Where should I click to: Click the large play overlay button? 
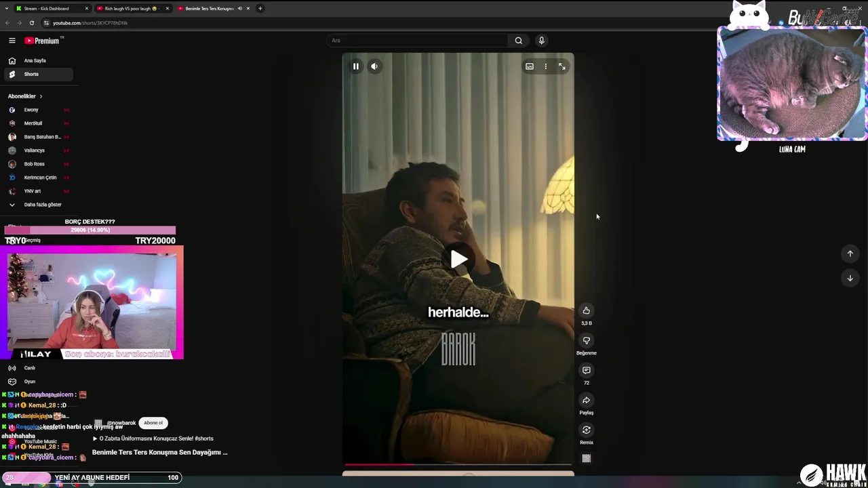458,259
